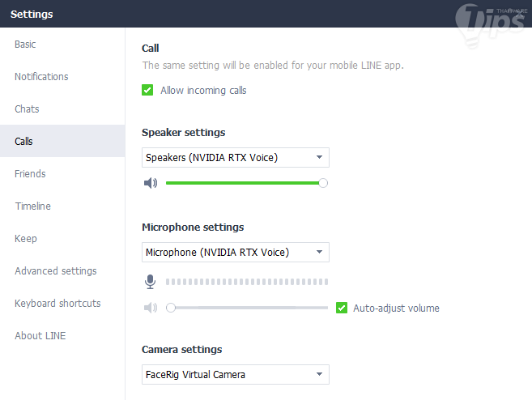Select the Calls settings section
This screenshot has height=400, width=532.
pyautogui.click(x=62, y=141)
